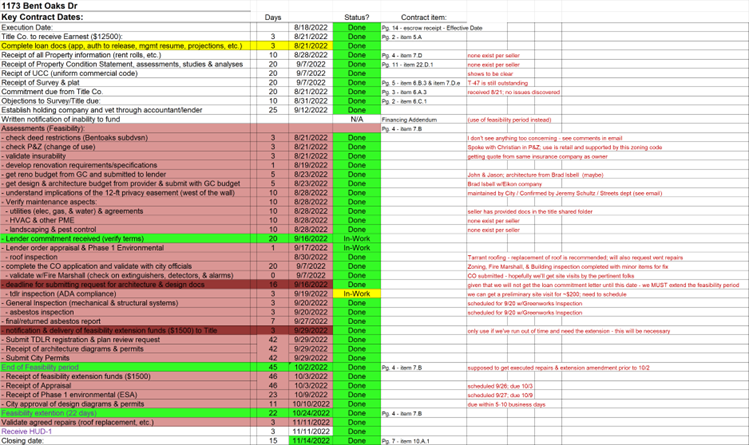Select 'check P&Z (change of use)' cell

click(125, 147)
